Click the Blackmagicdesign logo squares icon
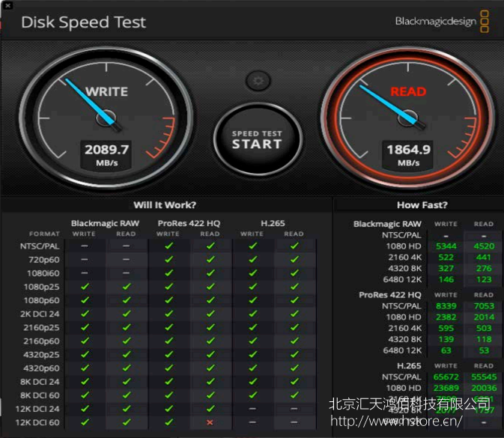The height and width of the screenshot is (438, 504). point(485,21)
